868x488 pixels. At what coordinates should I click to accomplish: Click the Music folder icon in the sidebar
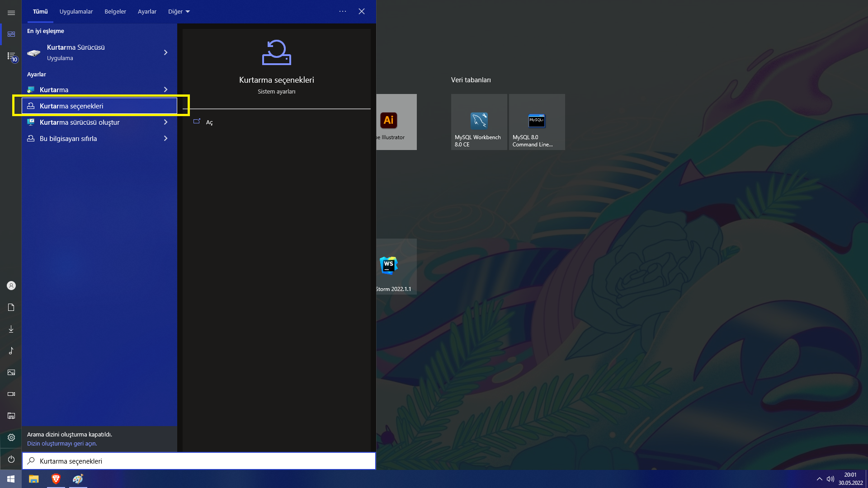point(11,351)
